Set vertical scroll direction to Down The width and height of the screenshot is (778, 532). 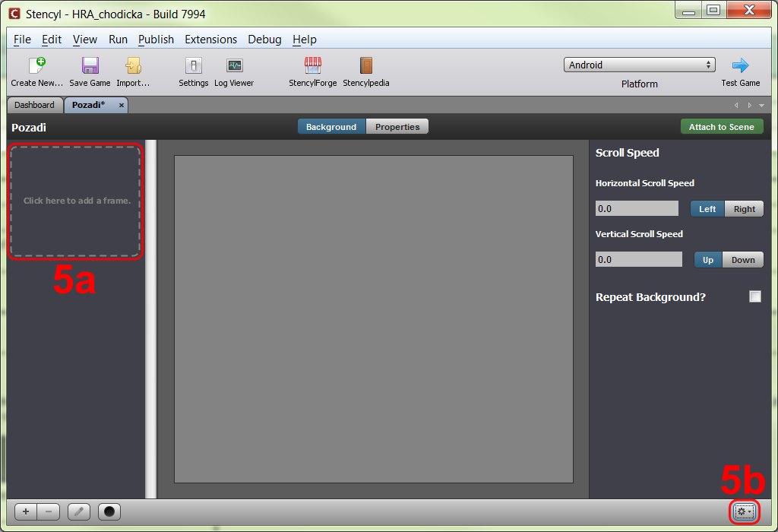tap(743, 260)
